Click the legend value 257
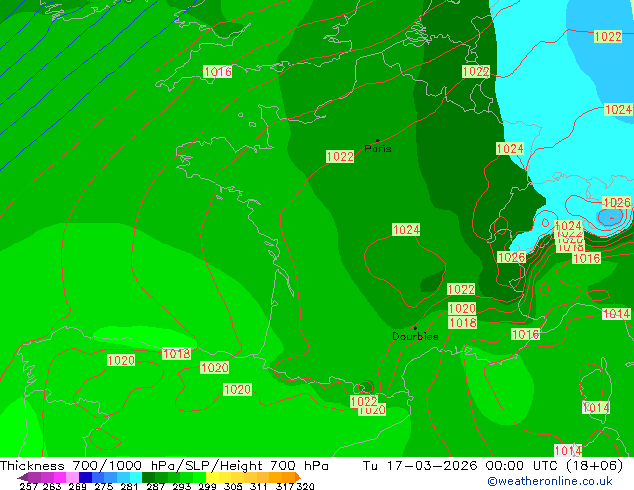 point(29,486)
